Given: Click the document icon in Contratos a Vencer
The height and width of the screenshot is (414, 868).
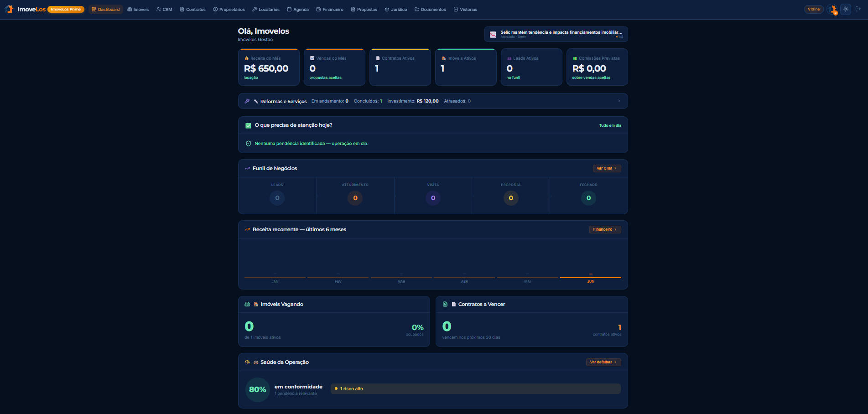Looking at the screenshot, I should point(445,304).
